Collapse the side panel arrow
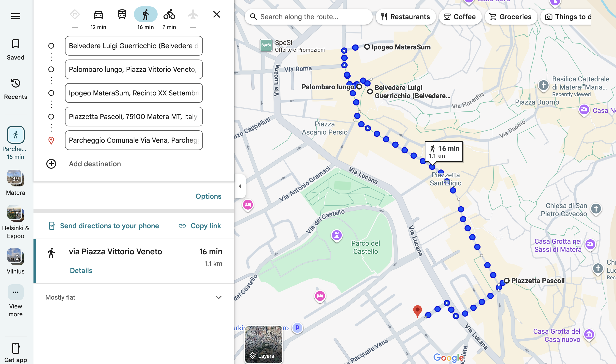 [240, 186]
